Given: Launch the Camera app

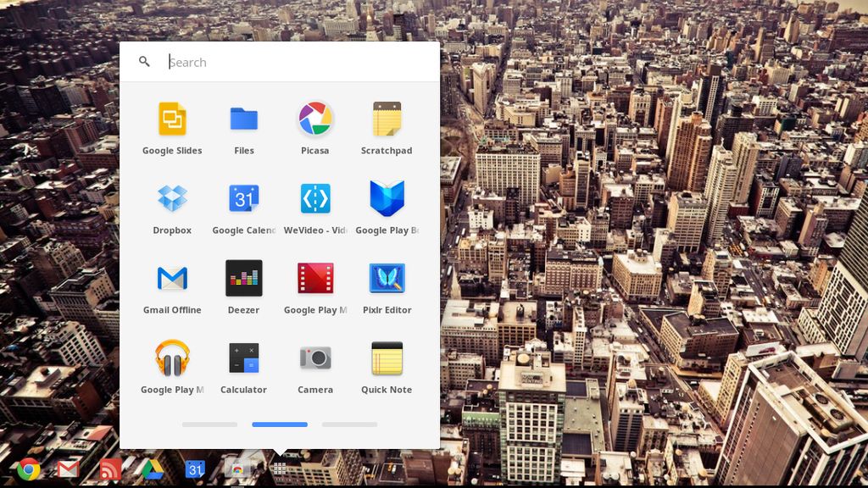Looking at the screenshot, I should 315,358.
